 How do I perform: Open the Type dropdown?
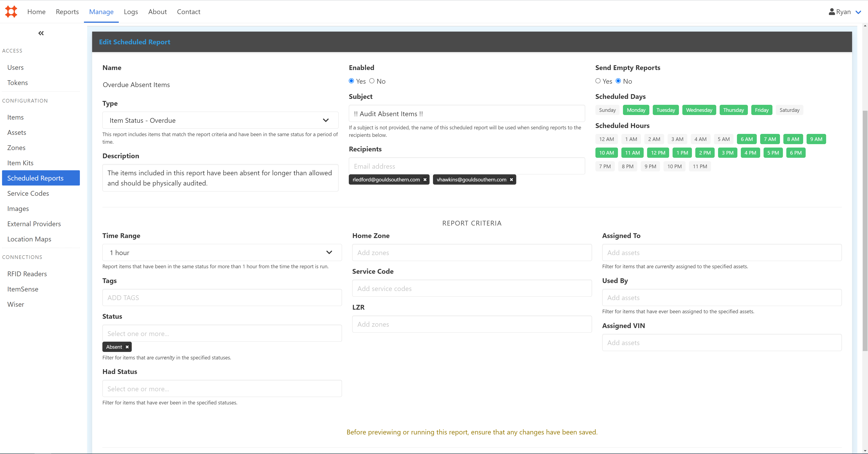tap(220, 120)
